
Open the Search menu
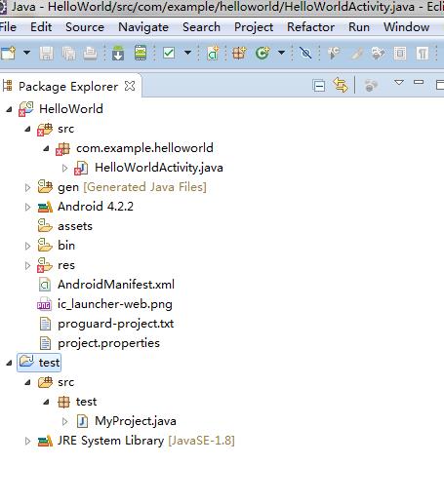(x=201, y=27)
